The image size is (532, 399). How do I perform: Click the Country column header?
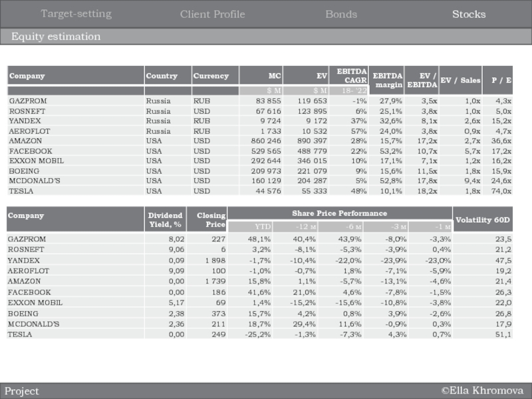(x=162, y=76)
